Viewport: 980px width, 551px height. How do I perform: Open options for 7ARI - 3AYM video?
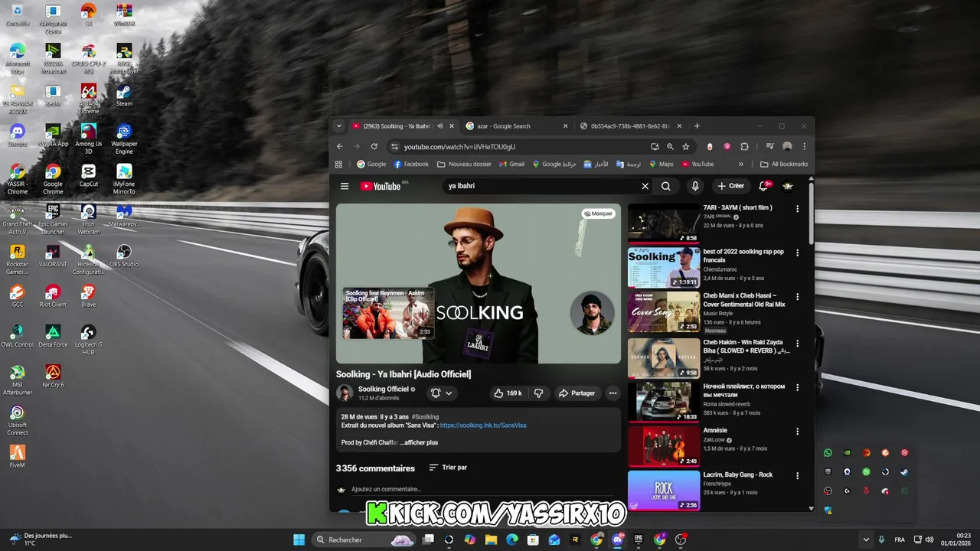[797, 209]
